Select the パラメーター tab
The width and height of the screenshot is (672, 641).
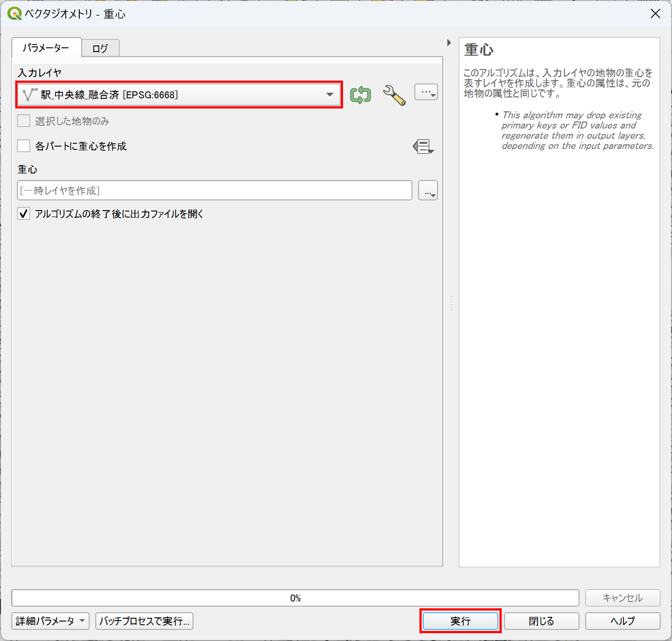(x=47, y=48)
